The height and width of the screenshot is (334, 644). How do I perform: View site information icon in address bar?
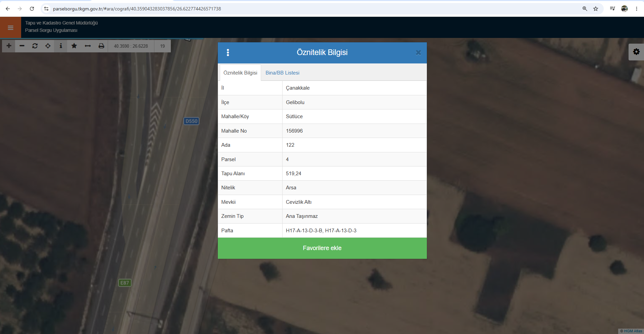click(46, 9)
